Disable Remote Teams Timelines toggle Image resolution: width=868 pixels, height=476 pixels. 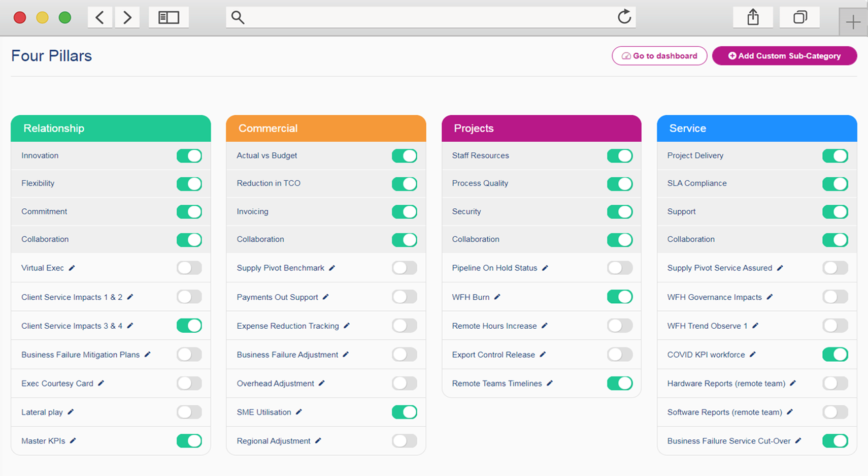(x=620, y=383)
